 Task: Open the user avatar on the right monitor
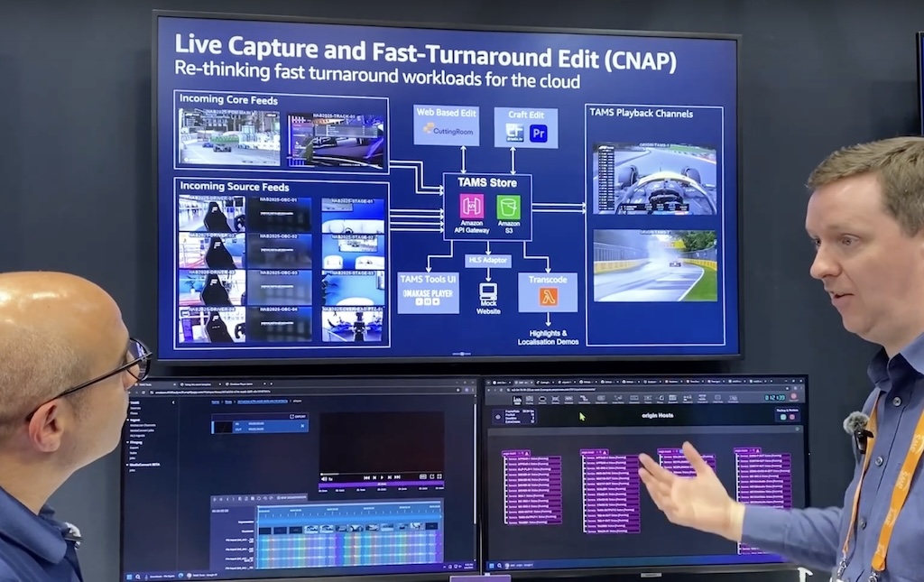tap(794, 396)
